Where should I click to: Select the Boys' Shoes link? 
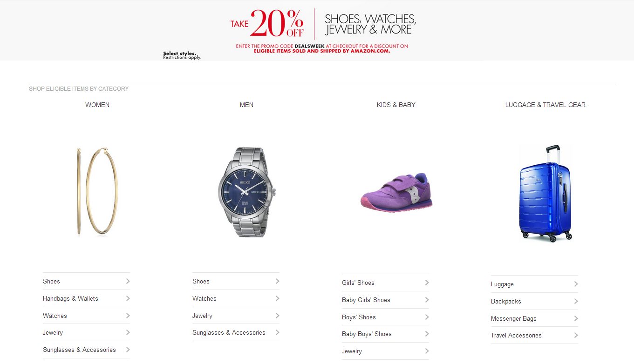point(359,317)
